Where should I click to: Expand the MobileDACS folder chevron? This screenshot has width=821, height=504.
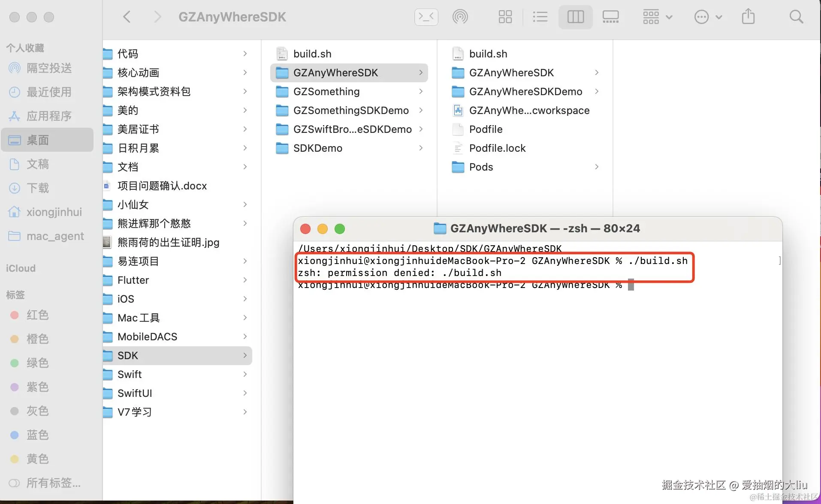coord(245,336)
